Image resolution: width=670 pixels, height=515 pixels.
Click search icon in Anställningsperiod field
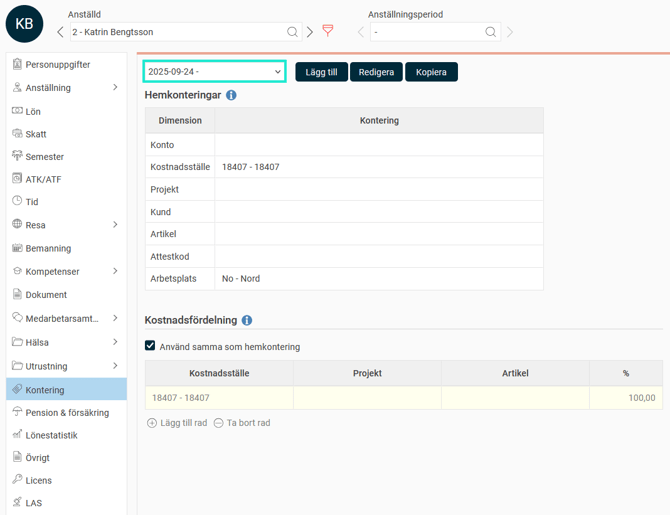coord(490,32)
